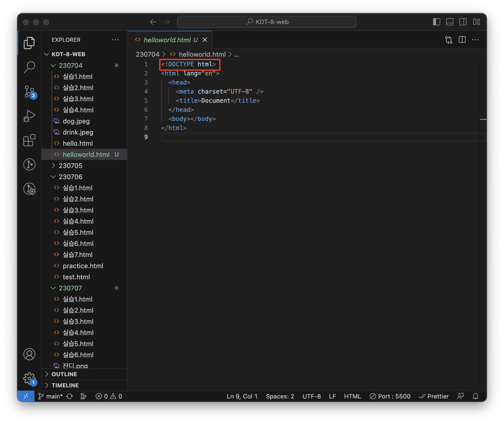Collapse the 230706 folder

pyautogui.click(x=70, y=177)
